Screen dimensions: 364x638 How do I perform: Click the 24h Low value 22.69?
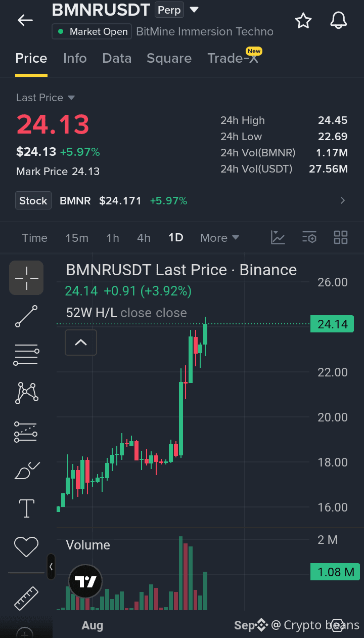[x=333, y=137]
